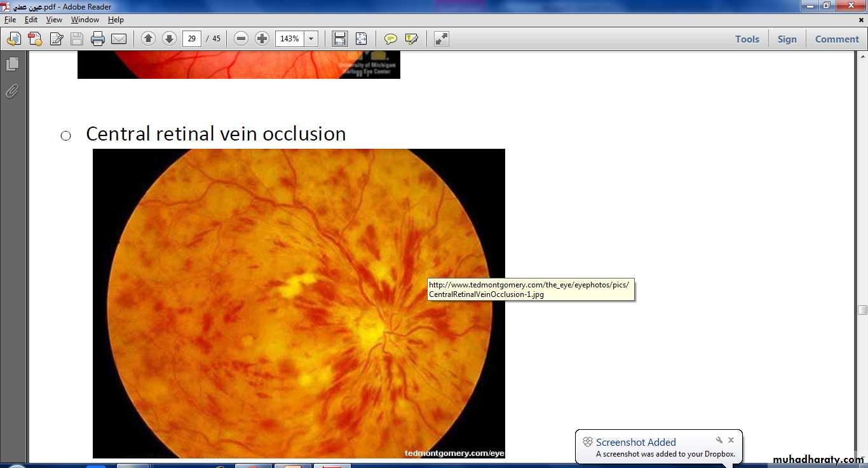Image resolution: width=868 pixels, height=468 pixels.
Task: Click the Open file toolbar icon
Action: point(13,39)
